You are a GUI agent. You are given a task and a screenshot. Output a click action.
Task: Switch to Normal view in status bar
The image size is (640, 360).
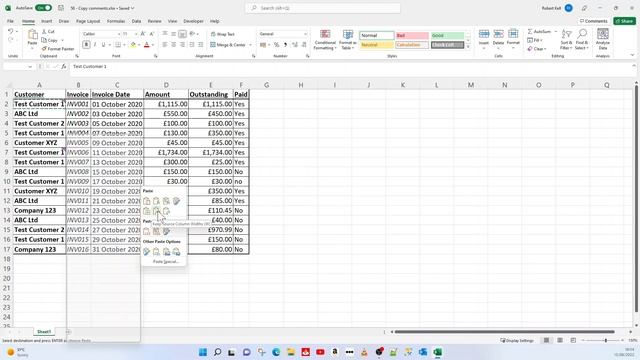tap(546, 340)
